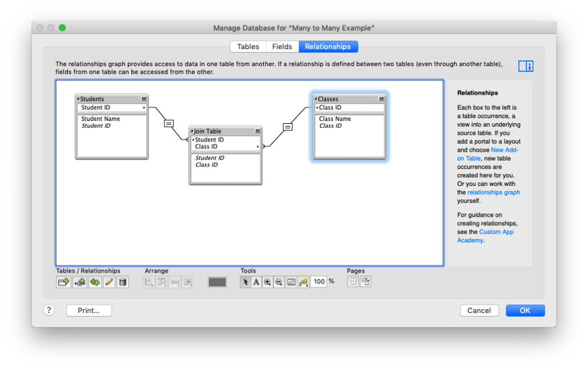
Task: Open the equals operator box between Join Table and Classes
Action: pyautogui.click(x=287, y=126)
